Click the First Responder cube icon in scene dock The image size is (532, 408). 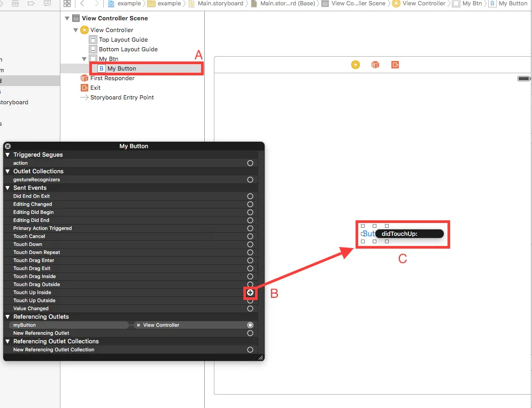pos(375,65)
